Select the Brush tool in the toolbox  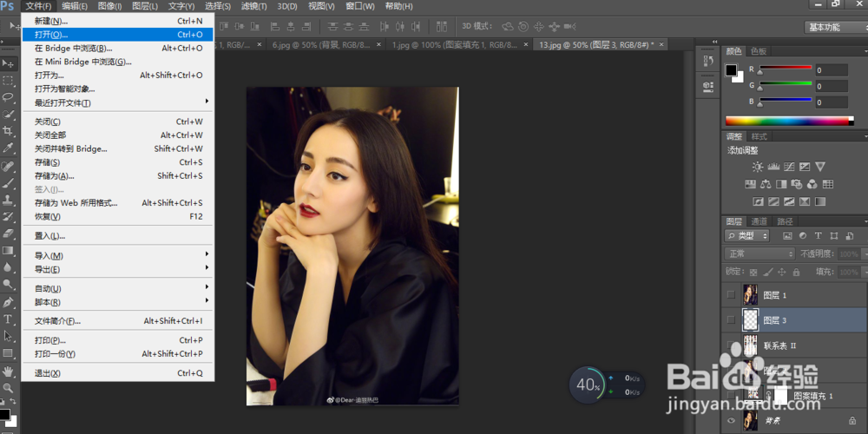click(x=9, y=182)
